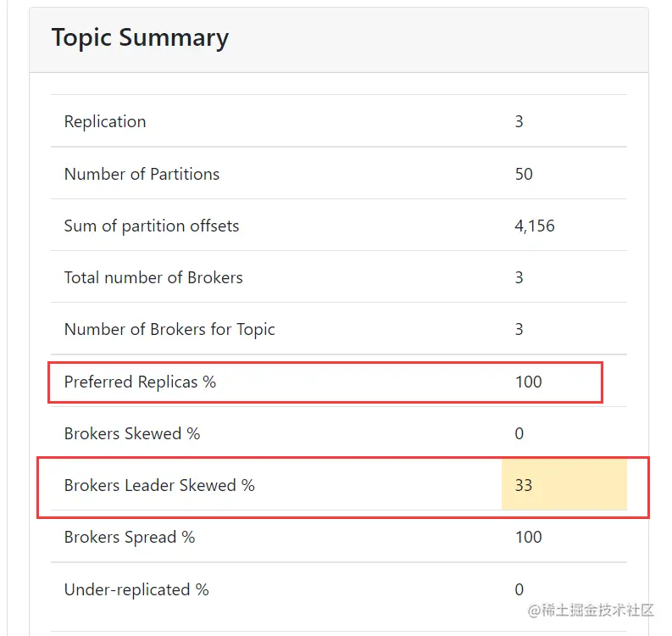The height and width of the screenshot is (636, 672).
Task: Click the watermark text at the bottom right
Action: point(591,610)
